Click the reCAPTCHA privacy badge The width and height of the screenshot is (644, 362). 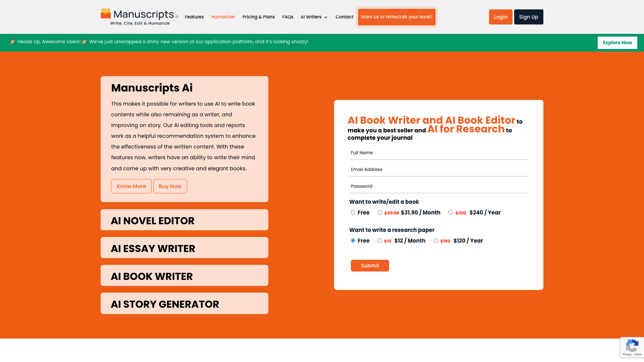point(632,347)
